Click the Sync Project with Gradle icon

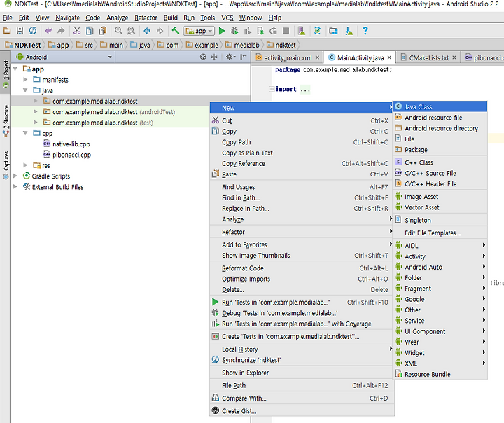[x=317, y=31]
